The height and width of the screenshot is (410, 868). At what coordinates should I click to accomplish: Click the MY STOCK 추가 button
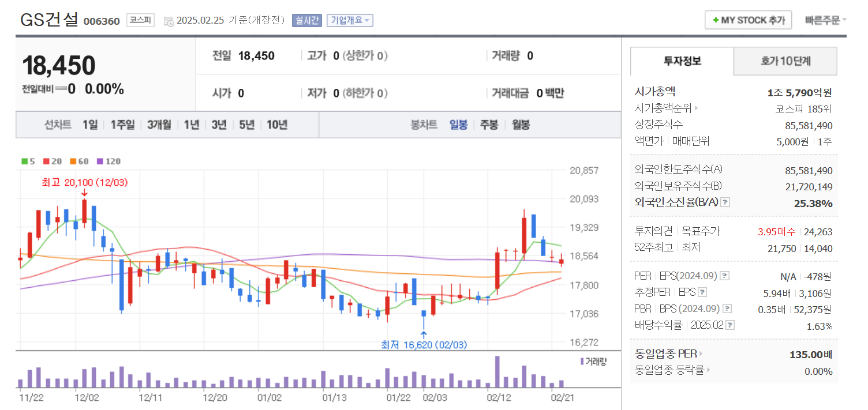(748, 19)
